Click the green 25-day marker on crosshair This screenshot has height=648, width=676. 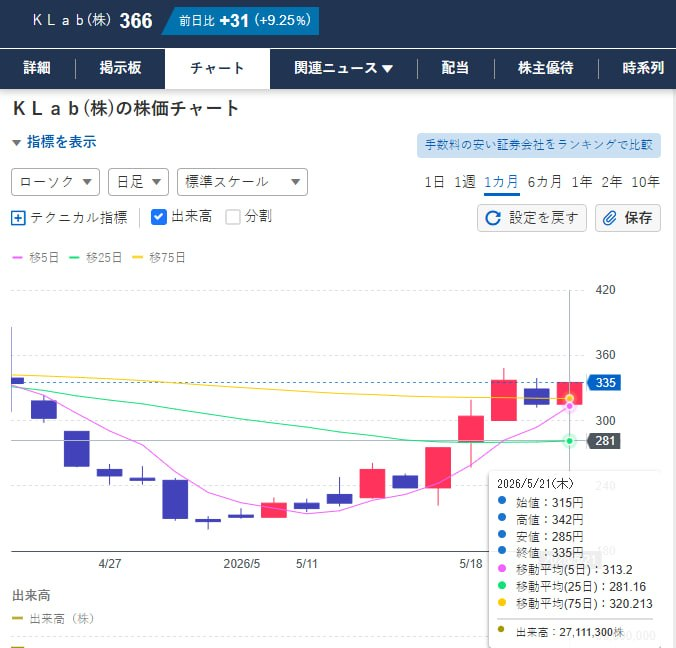pyautogui.click(x=570, y=441)
